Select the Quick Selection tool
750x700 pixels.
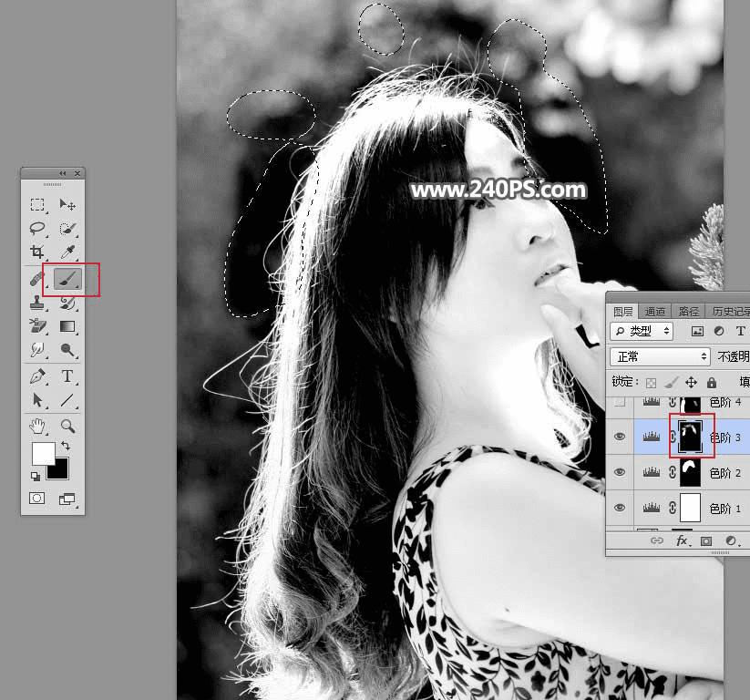[67, 228]
